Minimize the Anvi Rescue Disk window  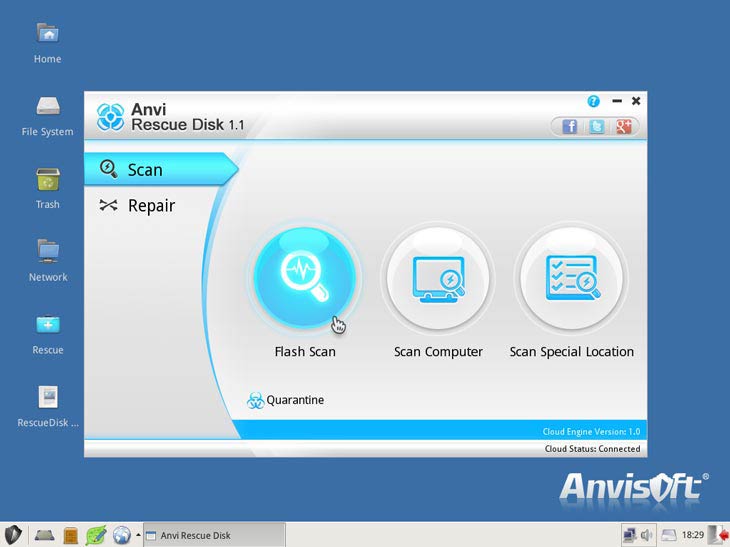617,101
